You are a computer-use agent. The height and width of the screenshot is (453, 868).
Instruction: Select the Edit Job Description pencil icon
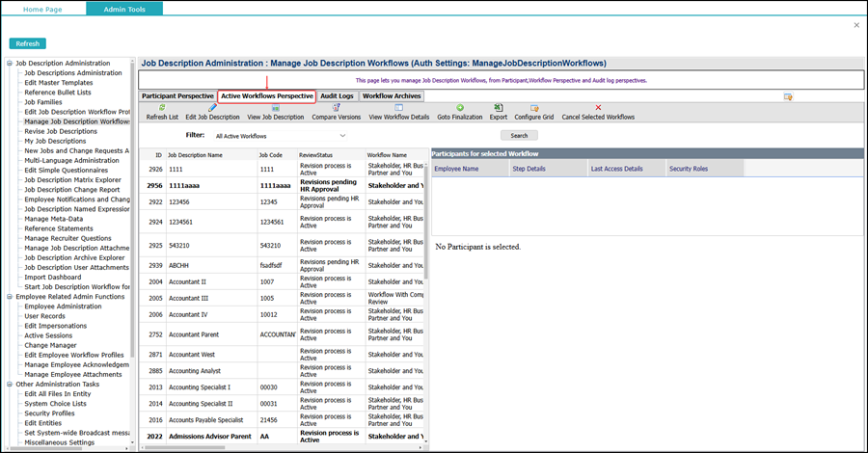click(212, 108)
